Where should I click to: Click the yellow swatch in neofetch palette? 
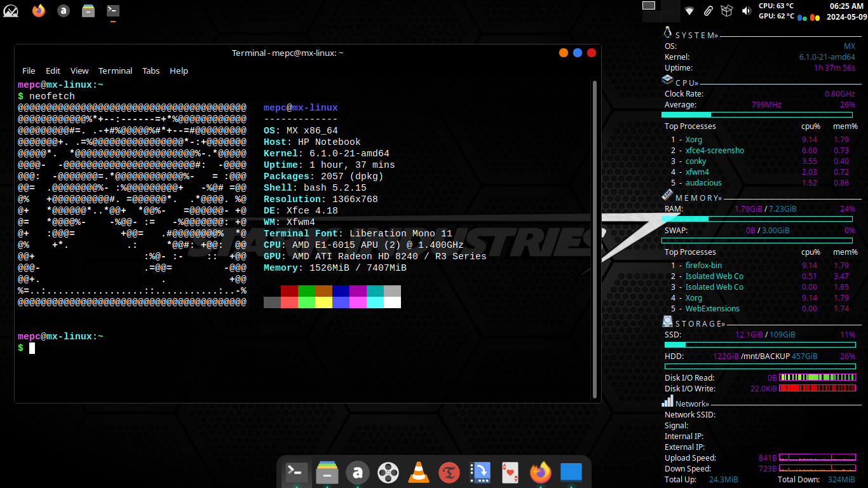tap(323, 302)
